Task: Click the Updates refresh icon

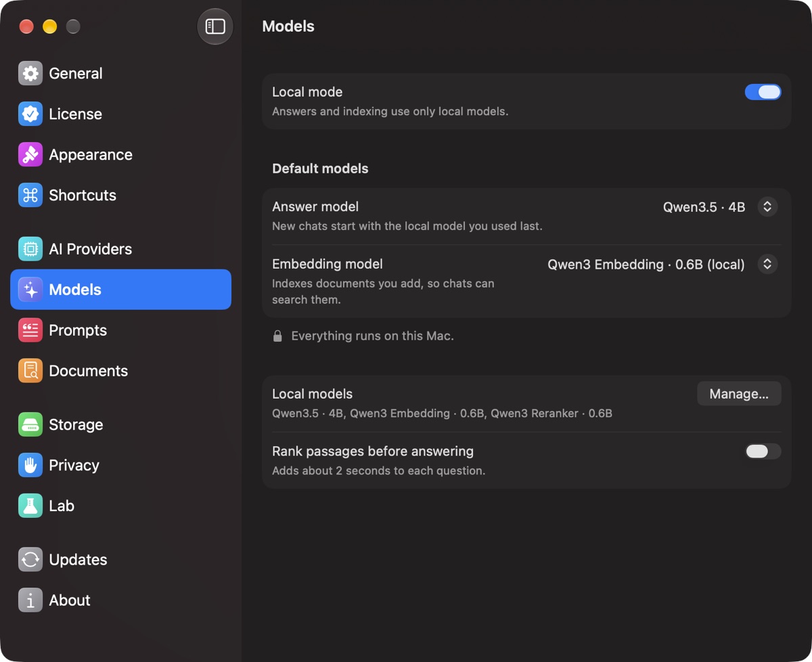Action: click(30, 560)
